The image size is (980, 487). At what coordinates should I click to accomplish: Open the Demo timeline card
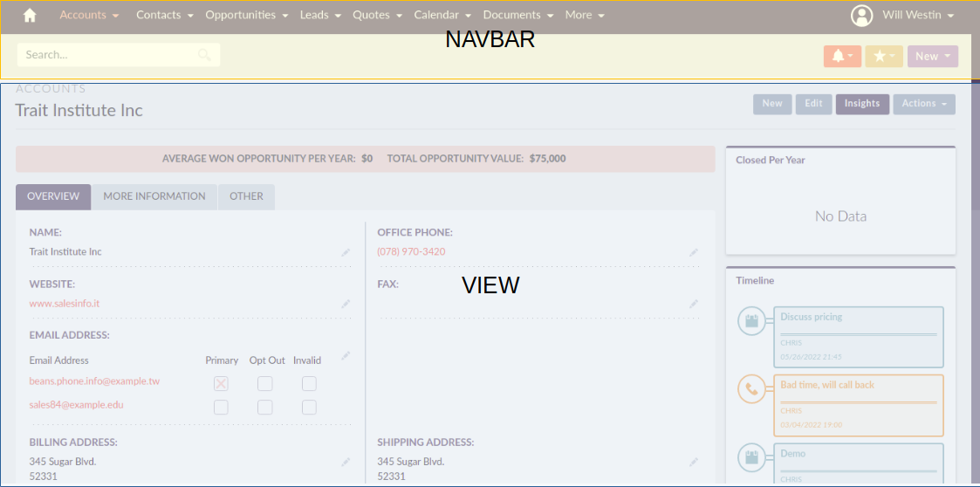[859, 463]
